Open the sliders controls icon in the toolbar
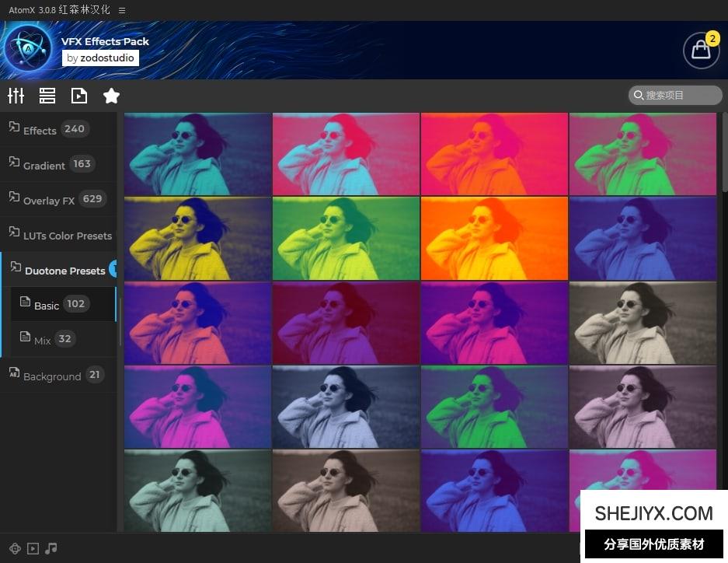The image size is (728, 563). 16,96
